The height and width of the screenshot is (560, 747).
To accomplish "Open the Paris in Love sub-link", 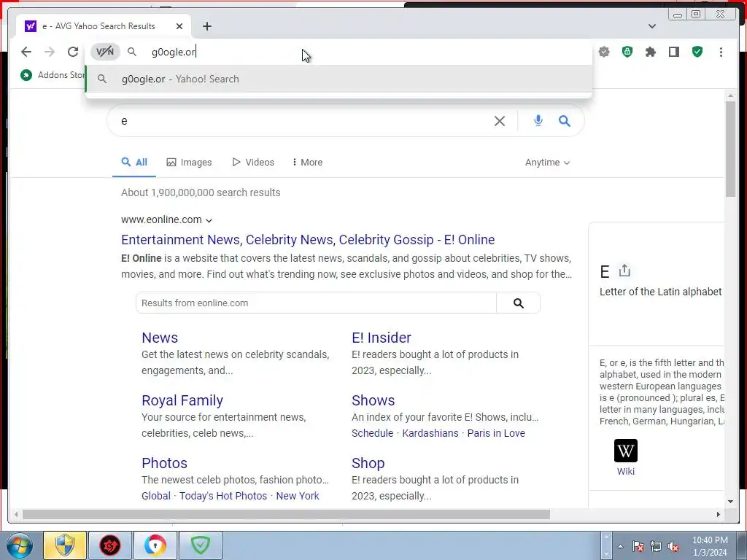I will coord(496,433).
